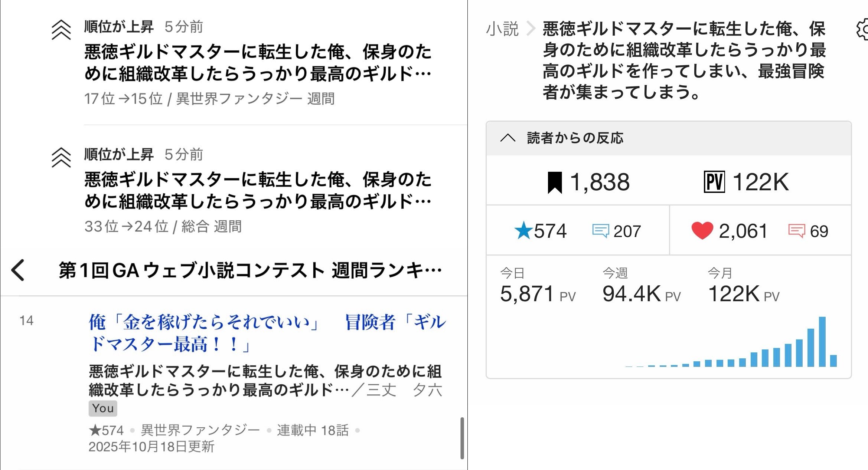Open notification with 33位→24位 総合 weekly ranking
The height and width of the screenshot is (470, 868).
tap(258, 191)
